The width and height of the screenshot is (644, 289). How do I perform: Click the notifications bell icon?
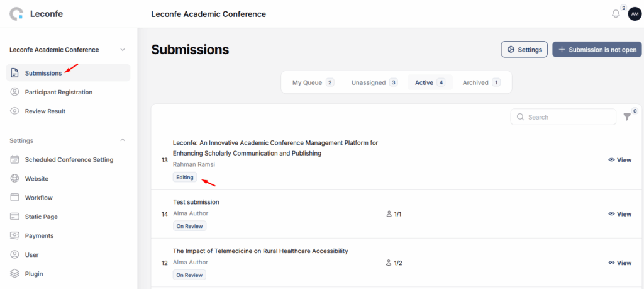(x=616, y=14)
